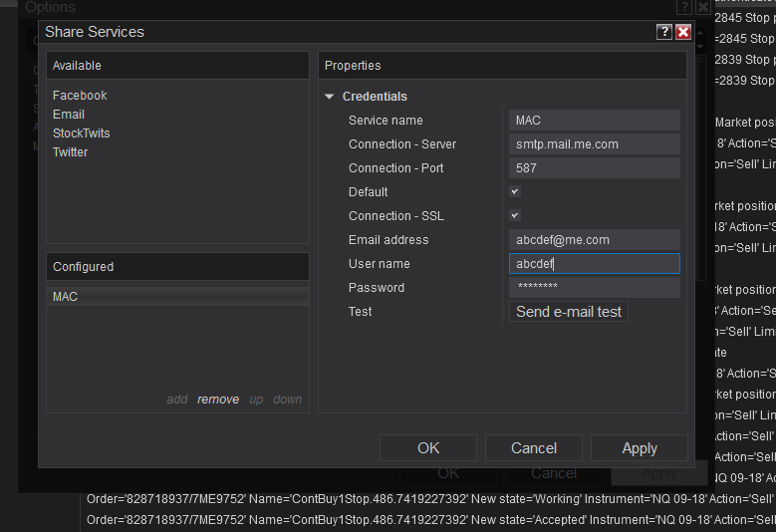Click the remove link
The width and height of the screenshot is (776, 532).
coord(218,399)
